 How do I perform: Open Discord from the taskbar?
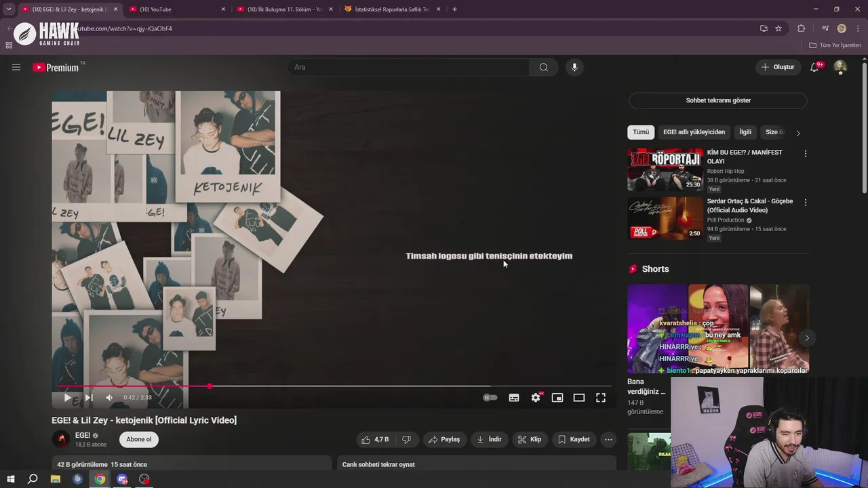point(122,479)
